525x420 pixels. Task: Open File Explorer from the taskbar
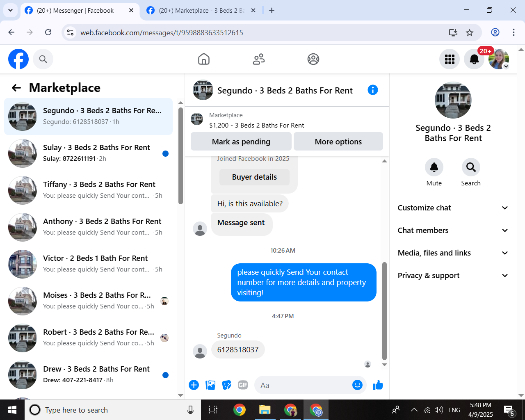pyautogui.click(x=265, y=410)
